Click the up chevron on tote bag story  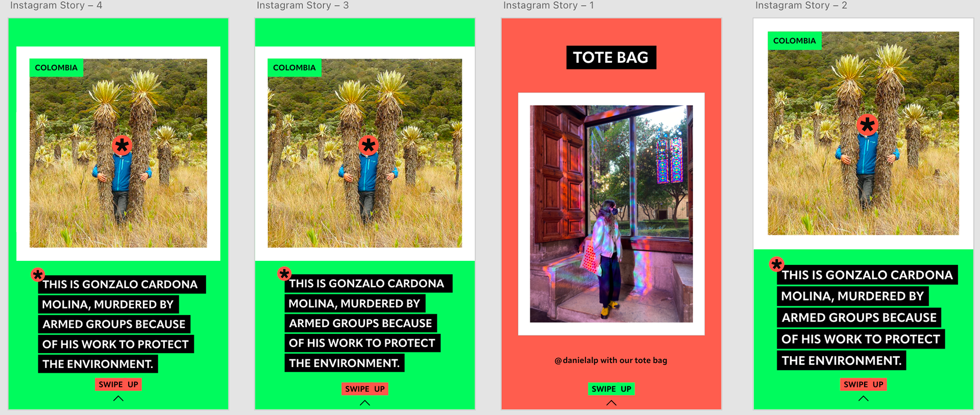click(x=611, y=403)
